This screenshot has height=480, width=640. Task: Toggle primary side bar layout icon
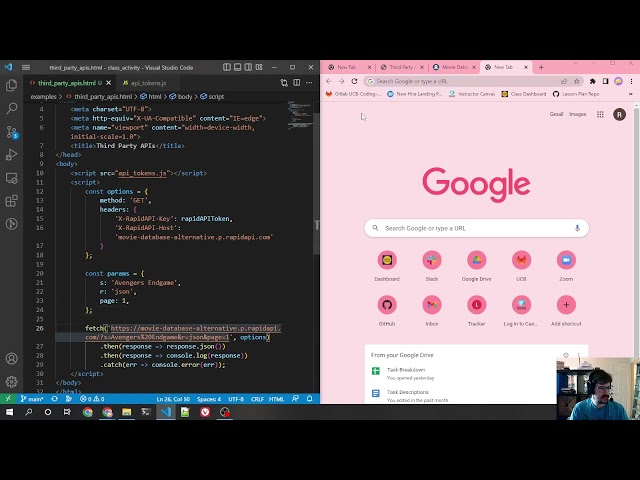tap(227, 67)
